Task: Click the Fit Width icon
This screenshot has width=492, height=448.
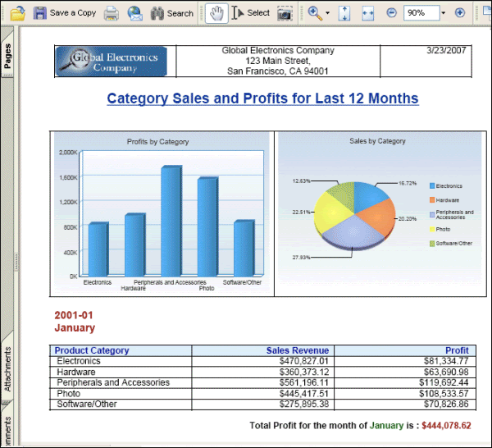Action: click(367, 13)
